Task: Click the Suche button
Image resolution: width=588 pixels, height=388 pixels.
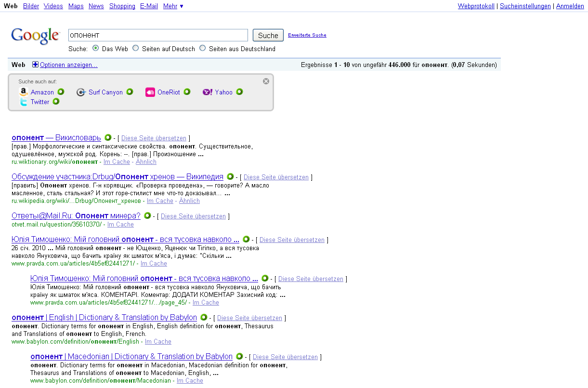Action: click(268, 35)
